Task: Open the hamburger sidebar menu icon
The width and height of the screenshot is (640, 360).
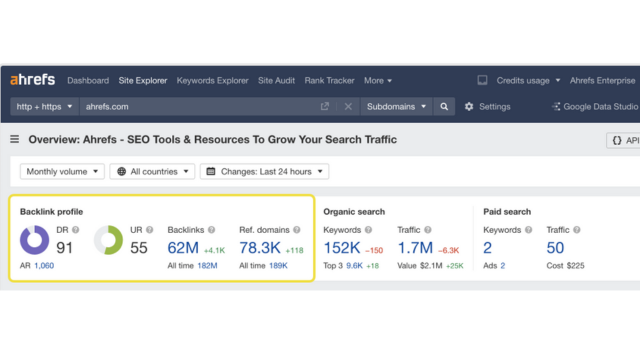Action: (x=15, y=140)
